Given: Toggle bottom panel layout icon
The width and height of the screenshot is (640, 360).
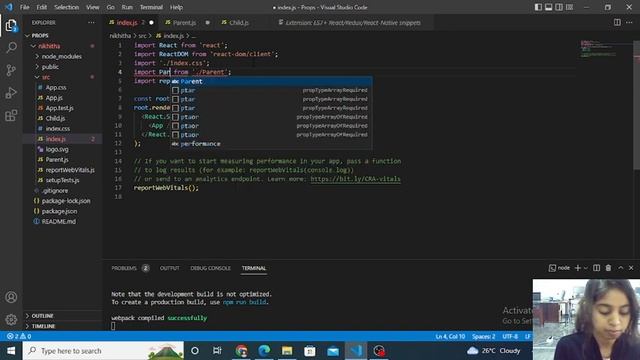Looking at the screenshot, I should point(549,7).
